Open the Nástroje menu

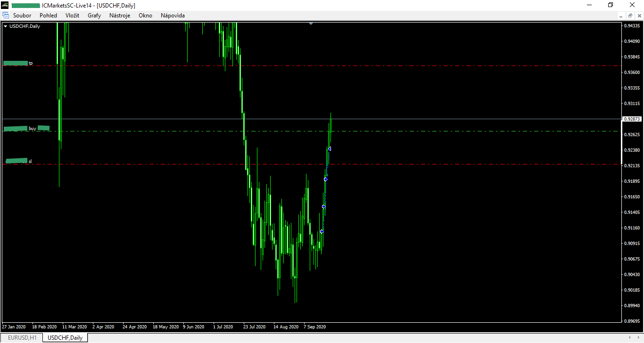[x=120, y=16]
